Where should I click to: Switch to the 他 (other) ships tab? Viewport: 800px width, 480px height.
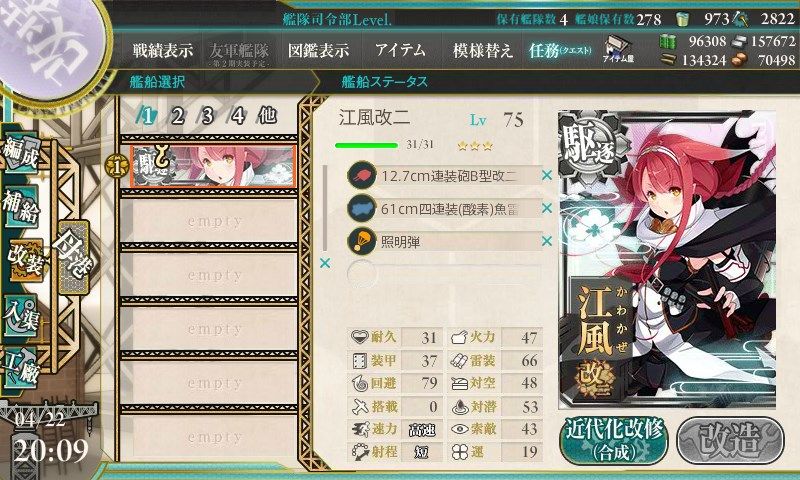[x=267, y=116]
